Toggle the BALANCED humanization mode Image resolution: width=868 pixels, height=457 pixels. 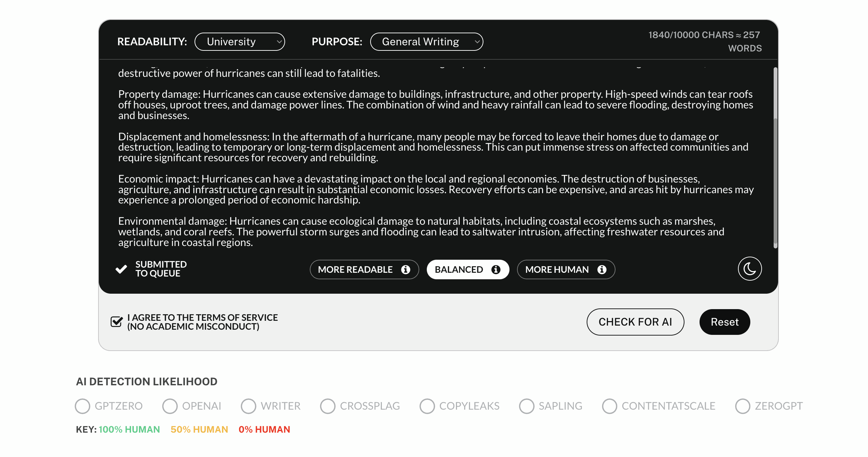coord(468,269)
